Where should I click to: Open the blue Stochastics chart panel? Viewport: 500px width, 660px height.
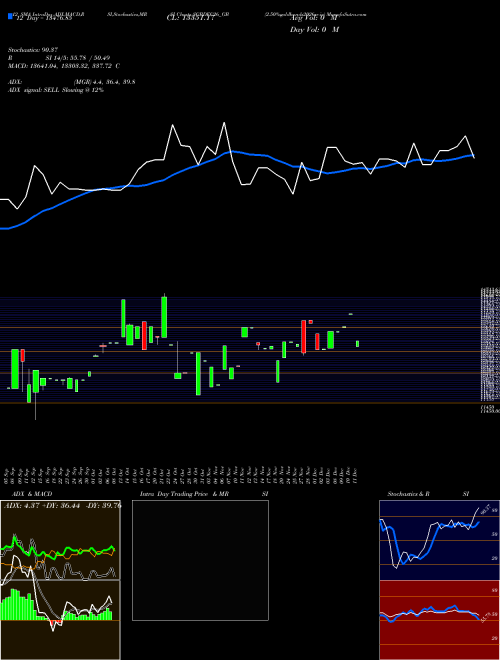[439, 540]
